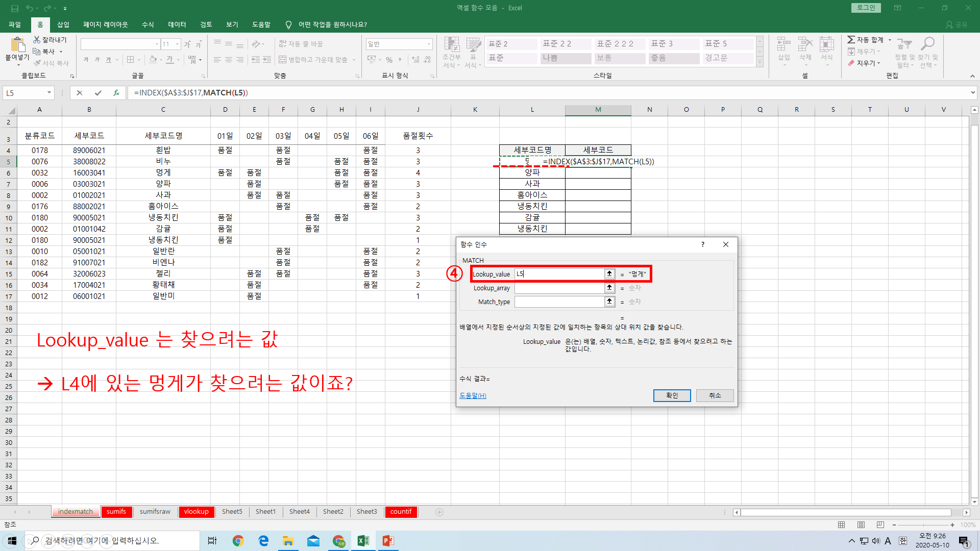Click the save icon in title bar
Viewport: 980px width, 551px height.
(x=14, y=8)
